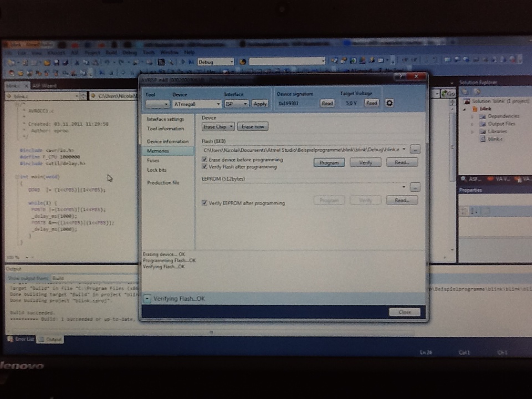The width and height of the screenshot is (532, 399).
Task: Switch to Output tab at bottom
Action: (x=50, y=339)
